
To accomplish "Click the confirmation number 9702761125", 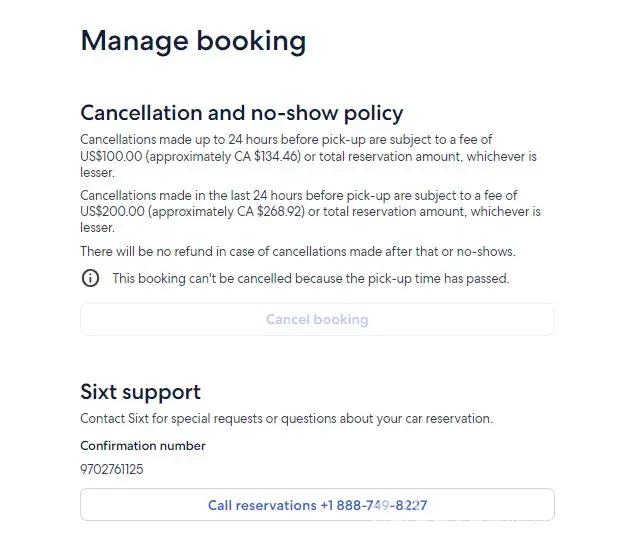I will (112, 468).
